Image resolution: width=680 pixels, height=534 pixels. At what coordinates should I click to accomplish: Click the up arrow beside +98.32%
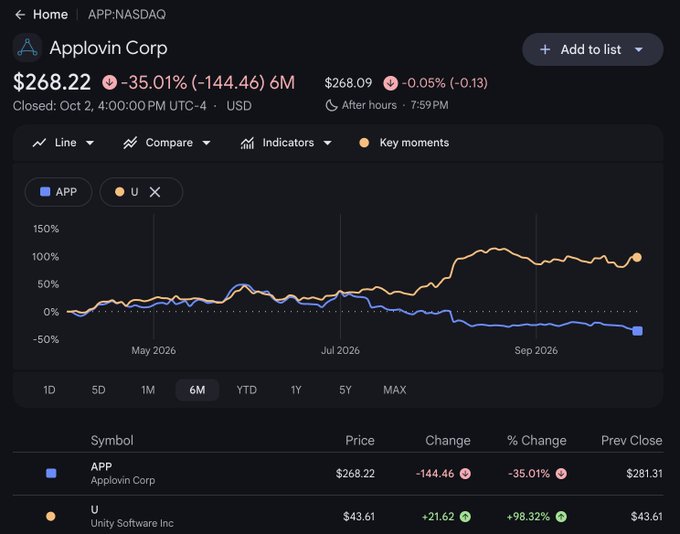pyautogui.click(x=561, y=517)
